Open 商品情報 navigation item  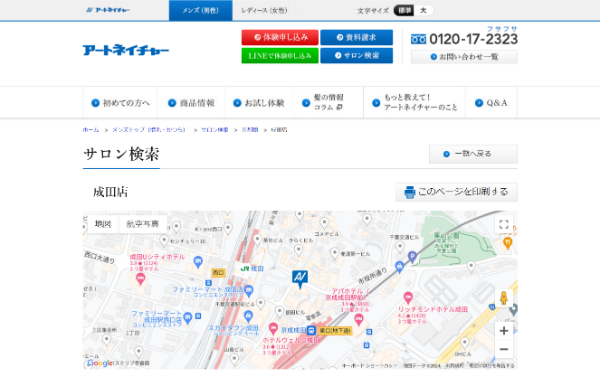tap(191, 103)
